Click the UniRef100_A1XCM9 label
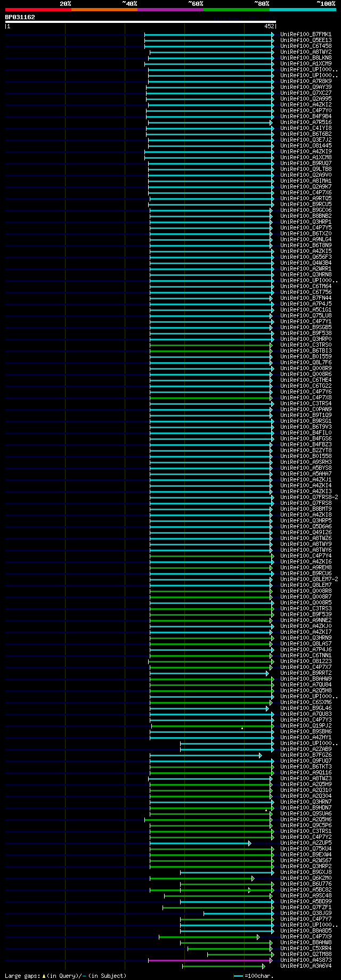 tap(306, 63)
